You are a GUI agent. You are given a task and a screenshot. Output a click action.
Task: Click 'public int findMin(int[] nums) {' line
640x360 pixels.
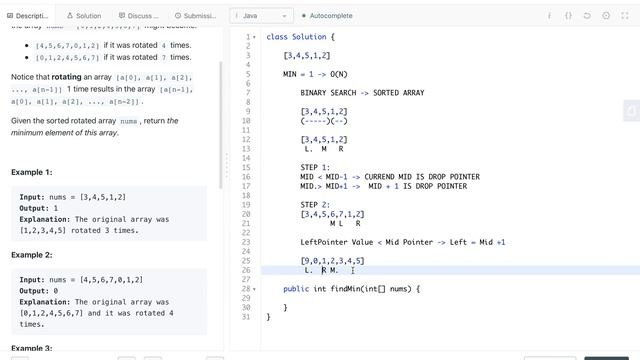tap(351, 289)
